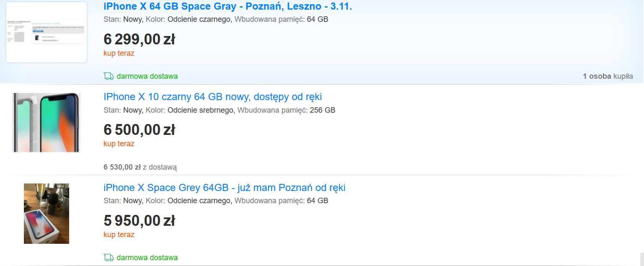Click 'kup teraz' under the 6 500,00 zł price
The image size is (644, 266).
coord(119,144)
